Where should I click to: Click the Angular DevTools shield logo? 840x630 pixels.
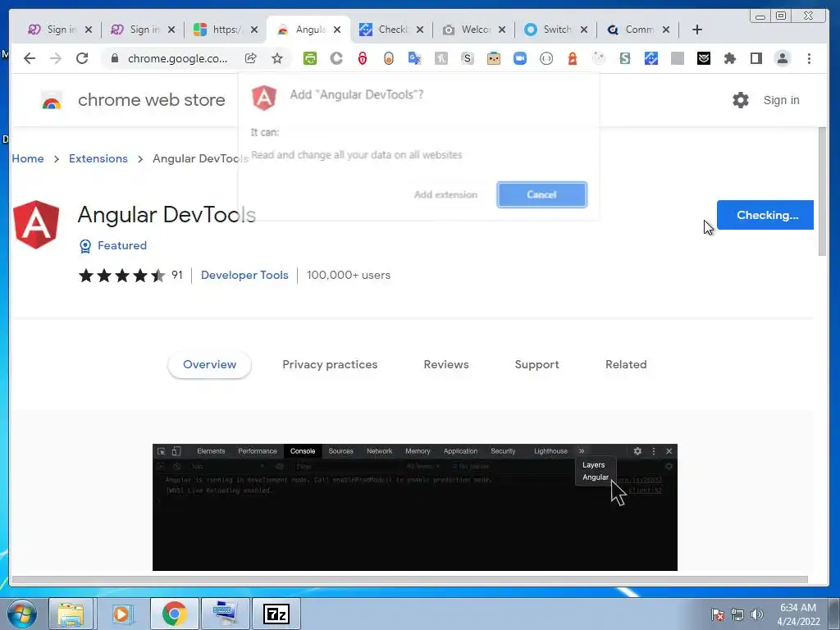36,225
